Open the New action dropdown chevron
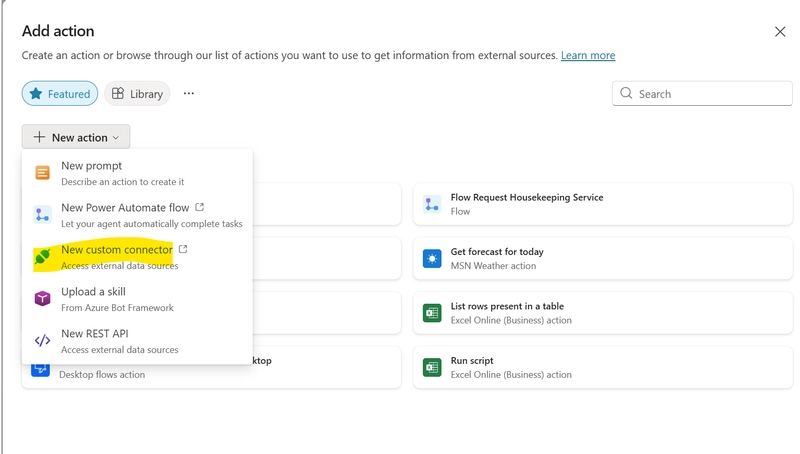Screen dimensions: 800x454 click(x=116, y=138)
